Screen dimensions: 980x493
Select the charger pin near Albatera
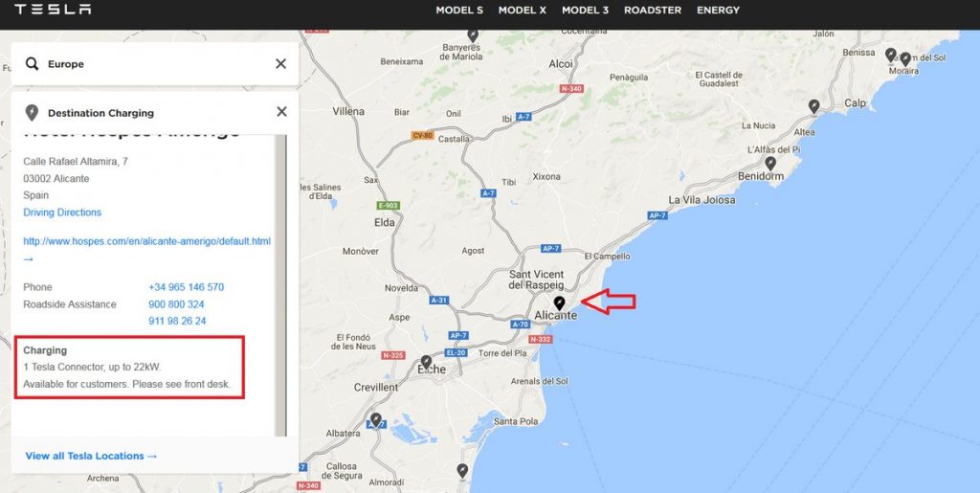click(x=375, y=419)
